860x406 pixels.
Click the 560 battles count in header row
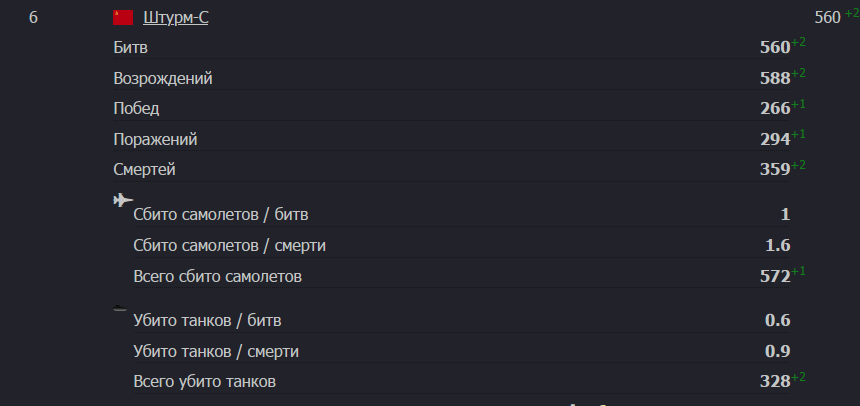pyautogui.click(x=828, y=18)
